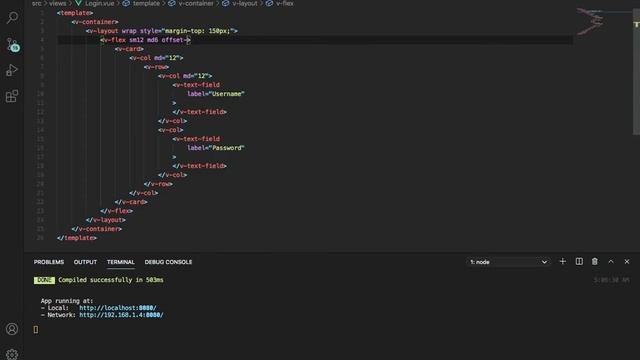This screenshot has width=640, height=360.
Task: Click the closing </template> tag line
Action: point(77,238)
